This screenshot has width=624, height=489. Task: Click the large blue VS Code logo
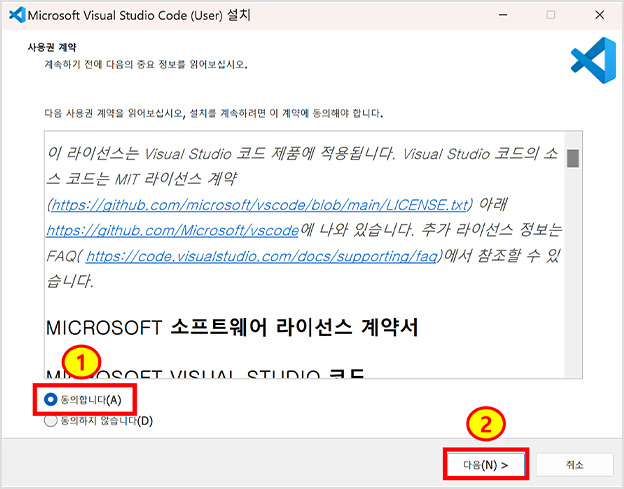592,62
